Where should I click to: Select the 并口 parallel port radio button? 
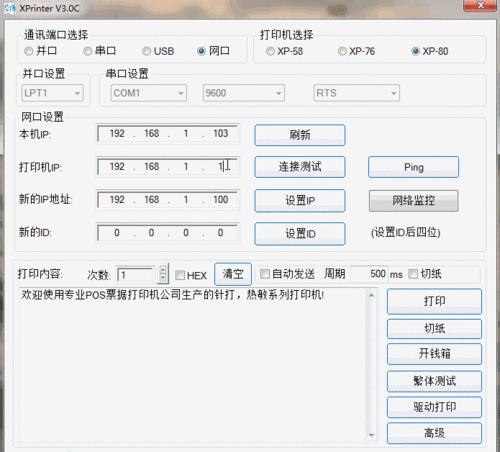coord(29,51)
